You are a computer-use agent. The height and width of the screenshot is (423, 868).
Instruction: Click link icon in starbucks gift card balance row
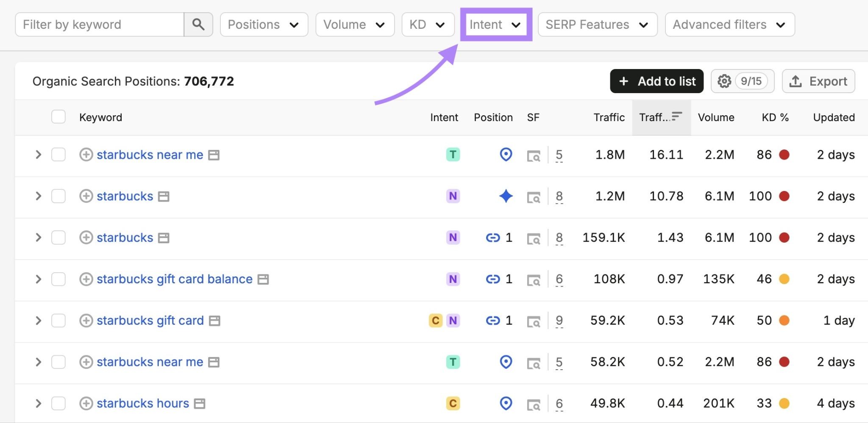[x=493, y=279]
